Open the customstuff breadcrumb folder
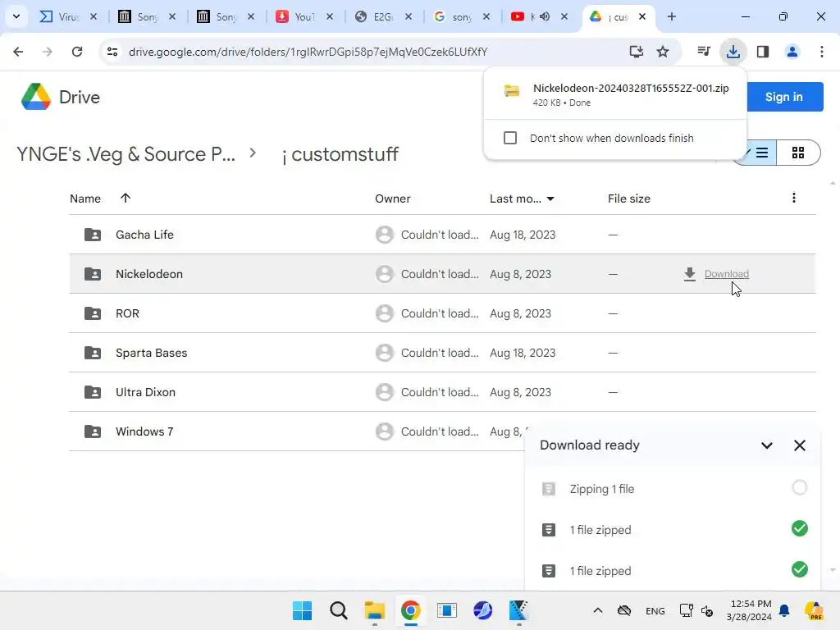Viewport: 840px width, 630px height. [x=340, y=154]
